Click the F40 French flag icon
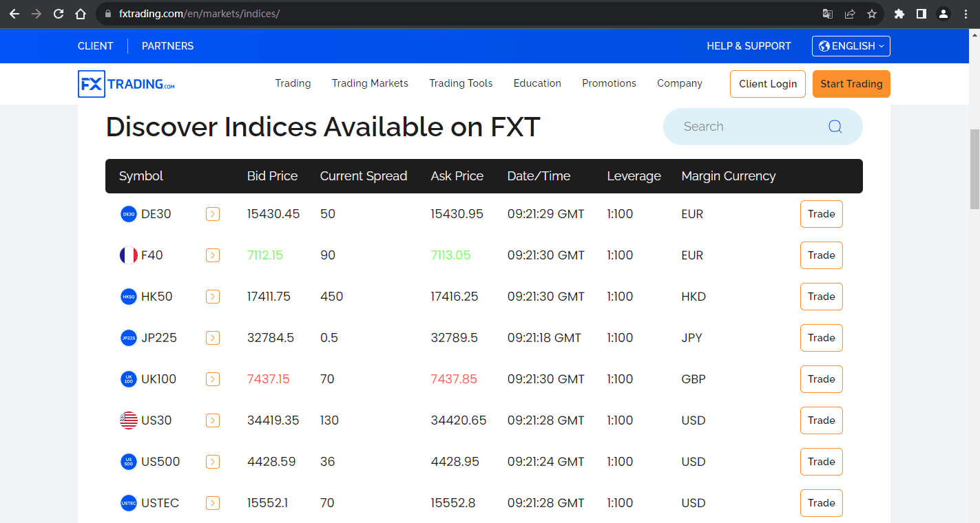This screenshot has height=523, width=980. point(129,255)
